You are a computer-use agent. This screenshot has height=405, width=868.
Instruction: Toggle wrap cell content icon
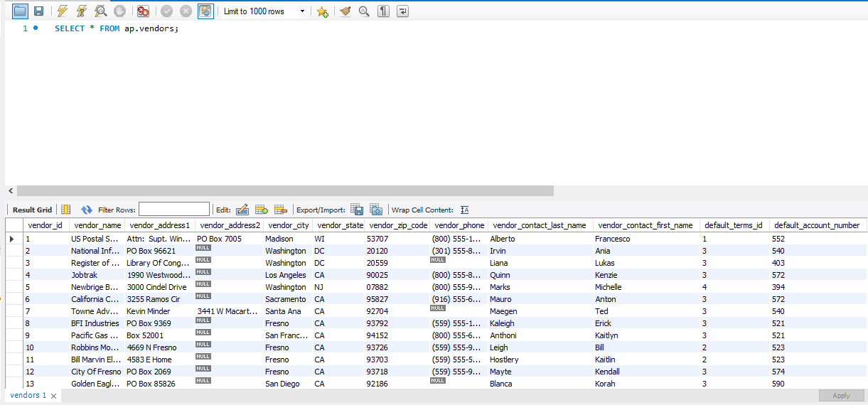point(464,210)
